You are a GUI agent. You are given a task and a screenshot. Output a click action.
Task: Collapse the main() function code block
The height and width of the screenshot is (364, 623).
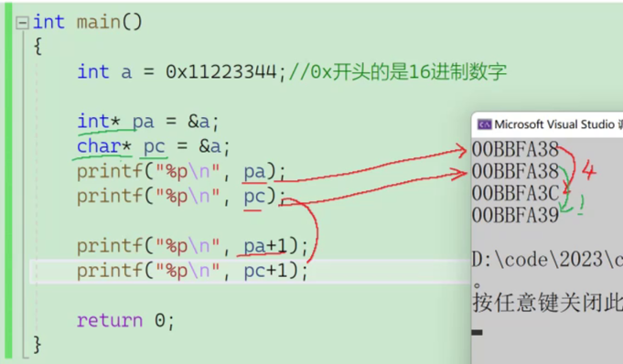(x=22, y=23)
